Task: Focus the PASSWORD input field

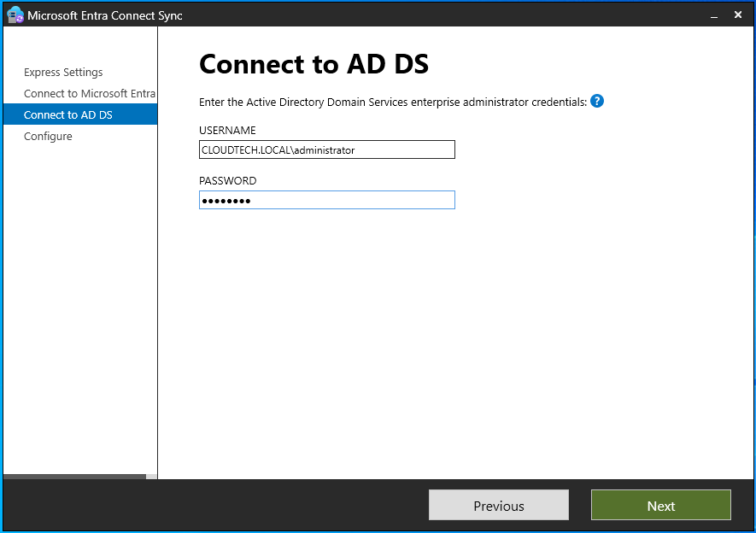Action: click(326, 200)
